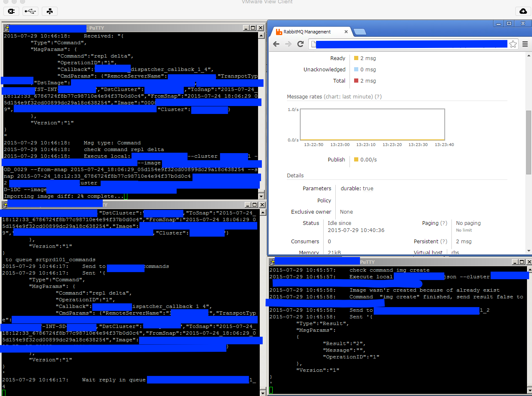532x396 pixels.
Task: Maximize the Chrome browser window
Action: point(509,23)
